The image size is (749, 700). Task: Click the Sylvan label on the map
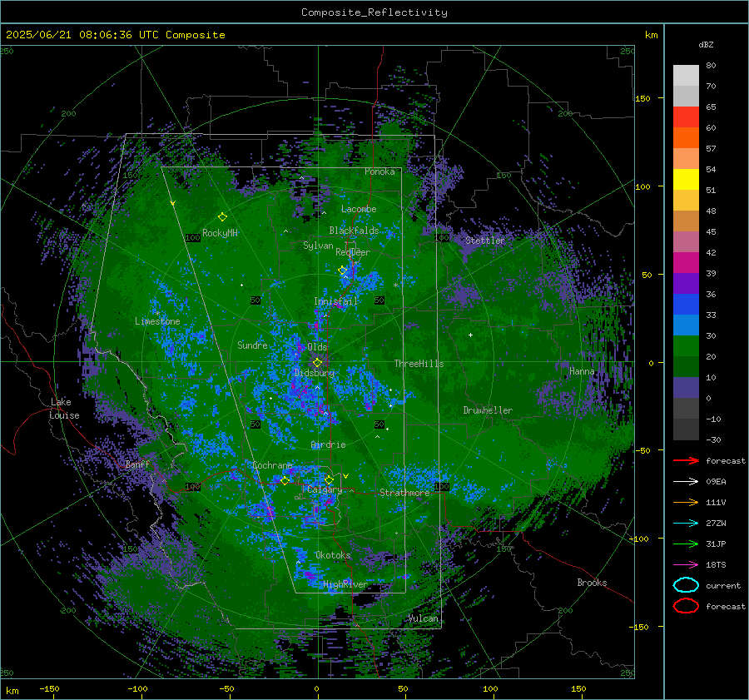pyautogui.click(x=318, y=246)
